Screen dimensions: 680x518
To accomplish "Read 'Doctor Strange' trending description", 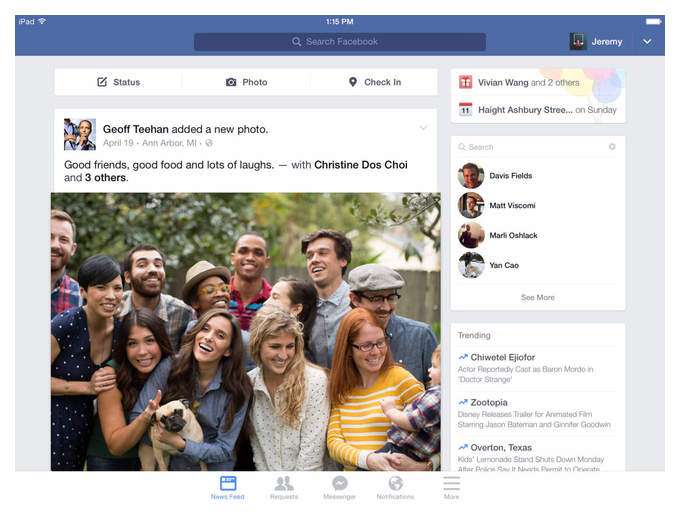I will pos(526,374).
